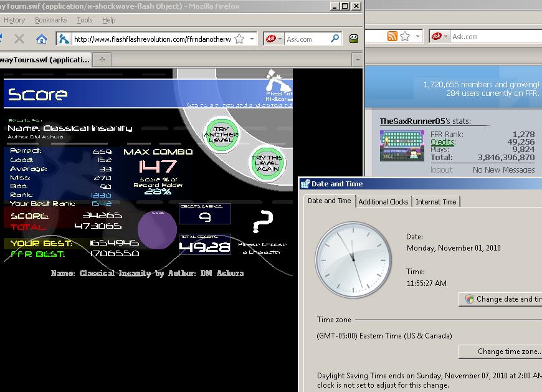Click the logout link
The width and height of the screenshot is (542, 392).
[x=442, y=170]
